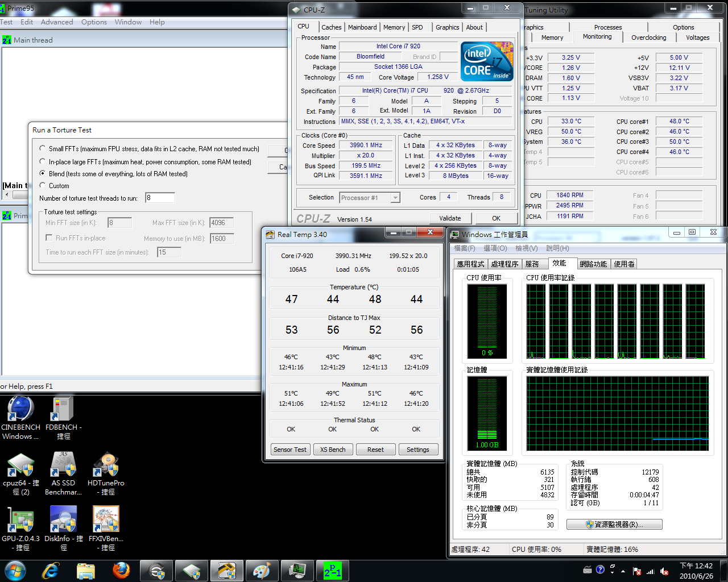Select the cpuz64 desktop shortcut icon
This screenshot has height=582, width=728.
[x=21, y=473]
